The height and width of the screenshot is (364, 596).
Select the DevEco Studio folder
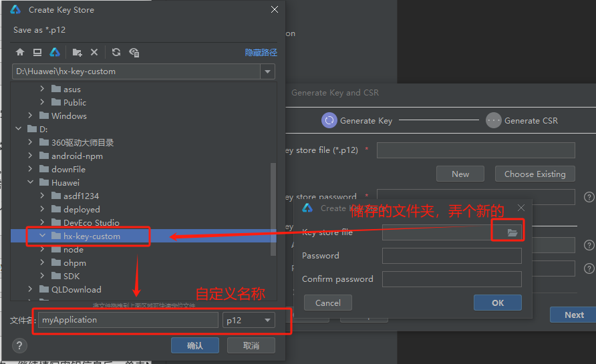point(91,222)
